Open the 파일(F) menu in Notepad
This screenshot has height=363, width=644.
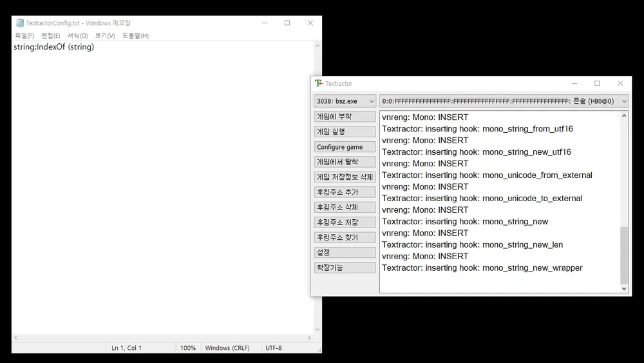[24, 35]
